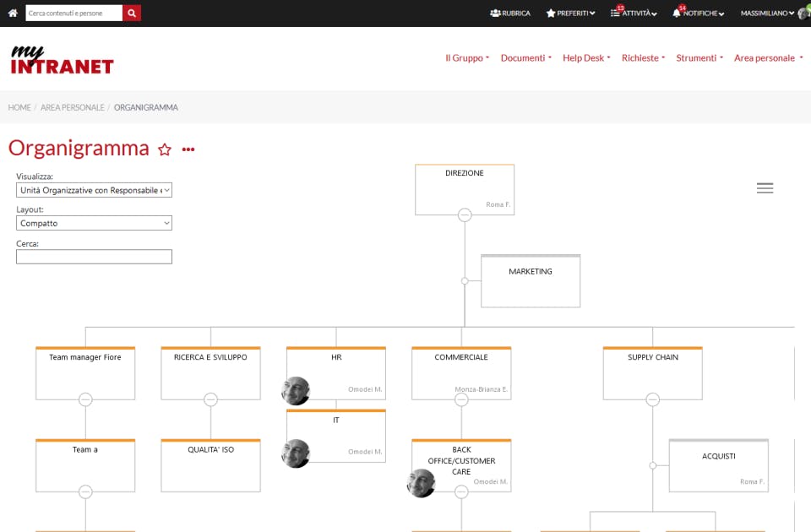Image resolution: width=811 pixels, height=532 pixels.
Task: Open the Help Desk menu
Action: pos(586,58)
